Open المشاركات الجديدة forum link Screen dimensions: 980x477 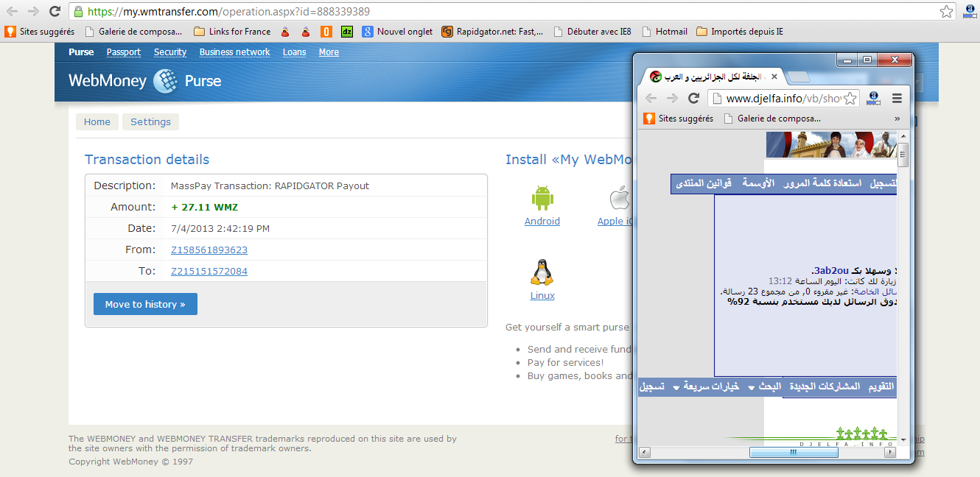click(825, 387)
